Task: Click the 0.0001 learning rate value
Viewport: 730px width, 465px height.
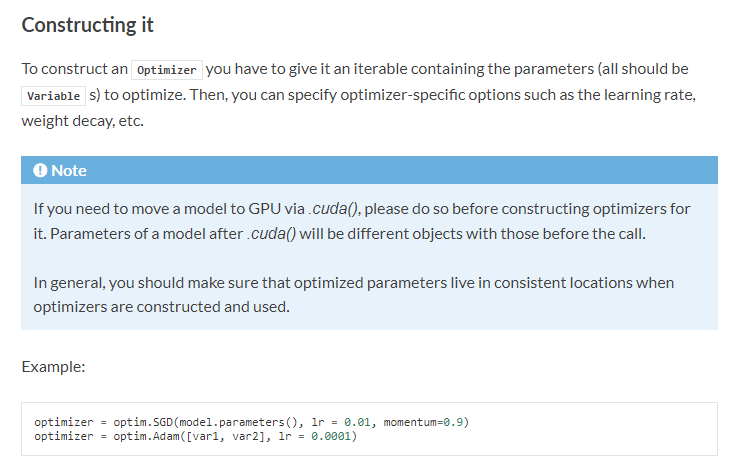Action: pos(331,436)
